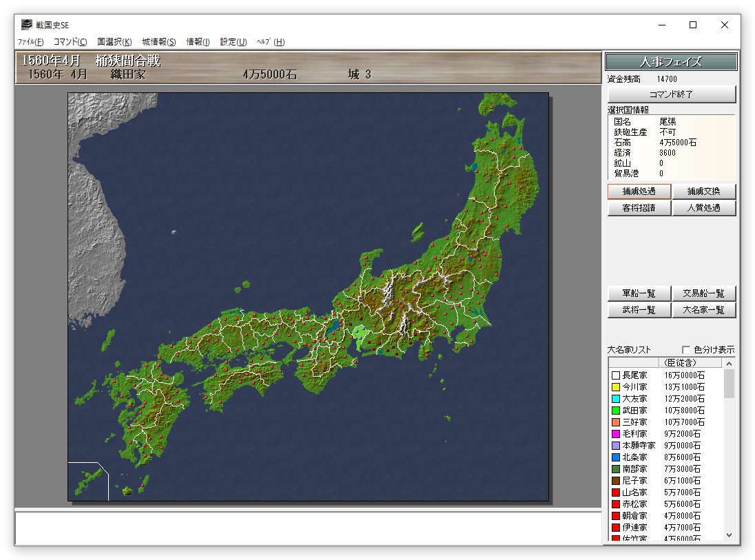Click the cyan 大友家 color marker
The image size is (755, 560).
click(615, 399)
